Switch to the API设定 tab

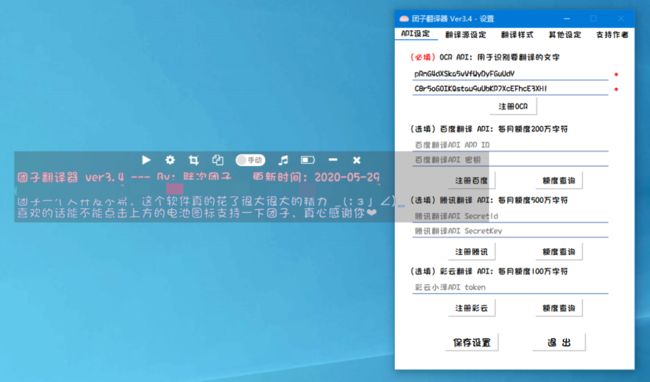(415, 34)
